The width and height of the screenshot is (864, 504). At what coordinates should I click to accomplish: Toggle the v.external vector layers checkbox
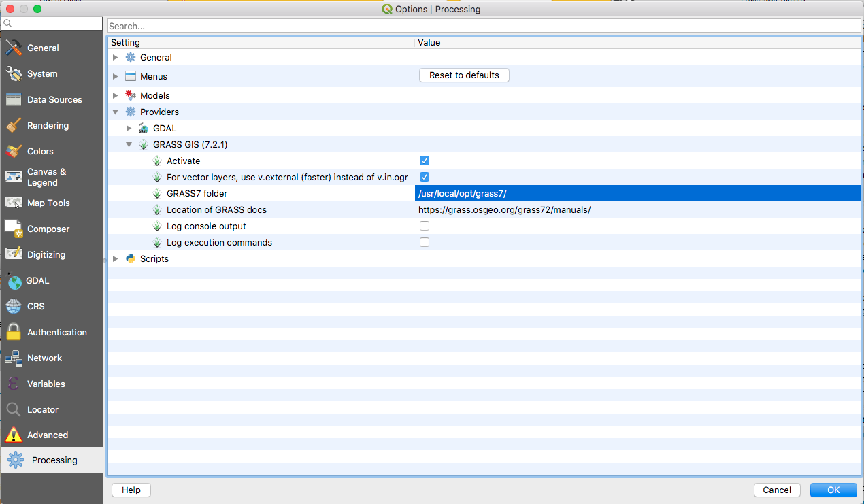[425, 178]
